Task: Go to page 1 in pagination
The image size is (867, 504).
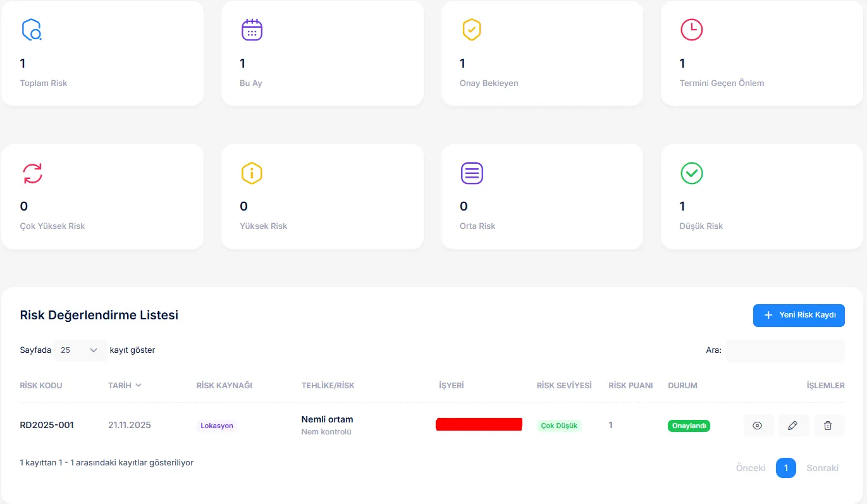Action: [x=785, y=468]
